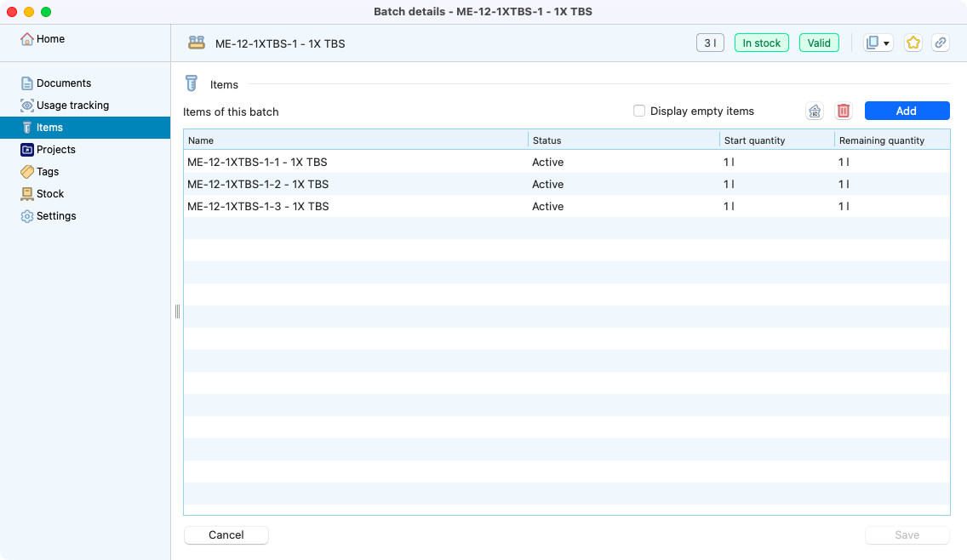
Task: Select row ME-12-1XTBS-1-3 - 1X TBS
Action: 566,207
